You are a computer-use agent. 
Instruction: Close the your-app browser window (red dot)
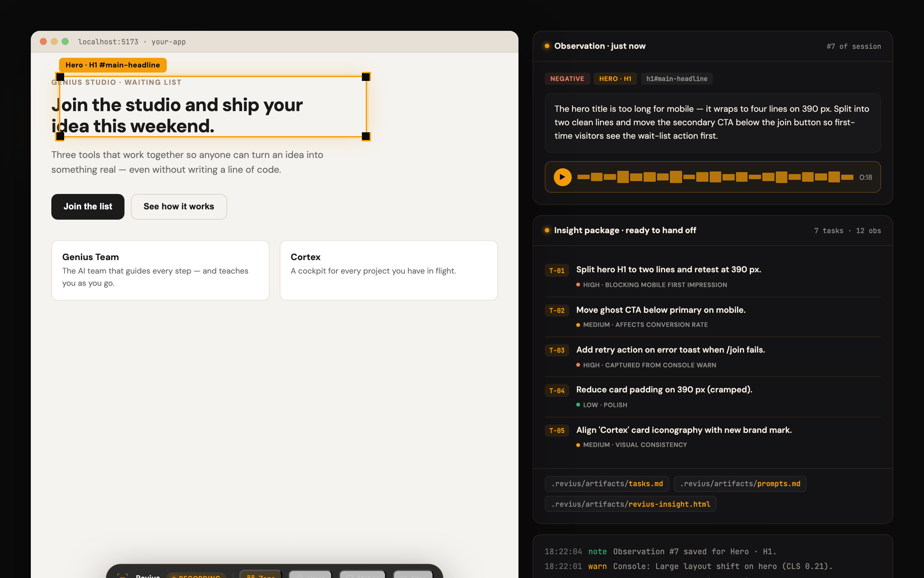(43, 41)
